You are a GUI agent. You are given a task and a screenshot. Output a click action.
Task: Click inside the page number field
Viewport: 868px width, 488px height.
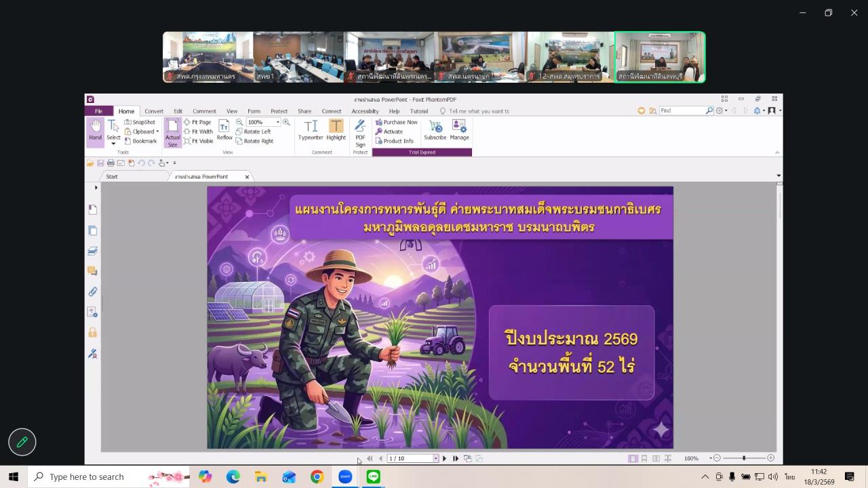coord(407,458)
